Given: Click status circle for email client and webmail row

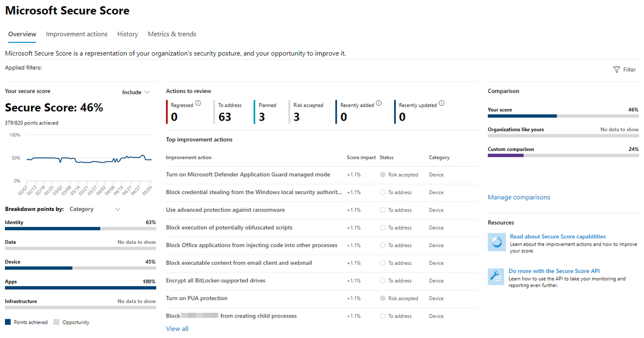Looking at the screenshot, I should (383, 263).
